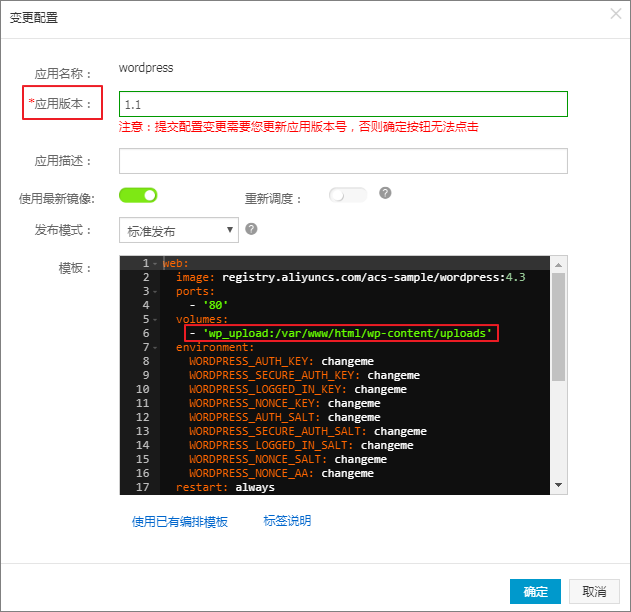Collapse the volumes: block on line 5
Screen dimensions: 631x612
click(155, 319)
